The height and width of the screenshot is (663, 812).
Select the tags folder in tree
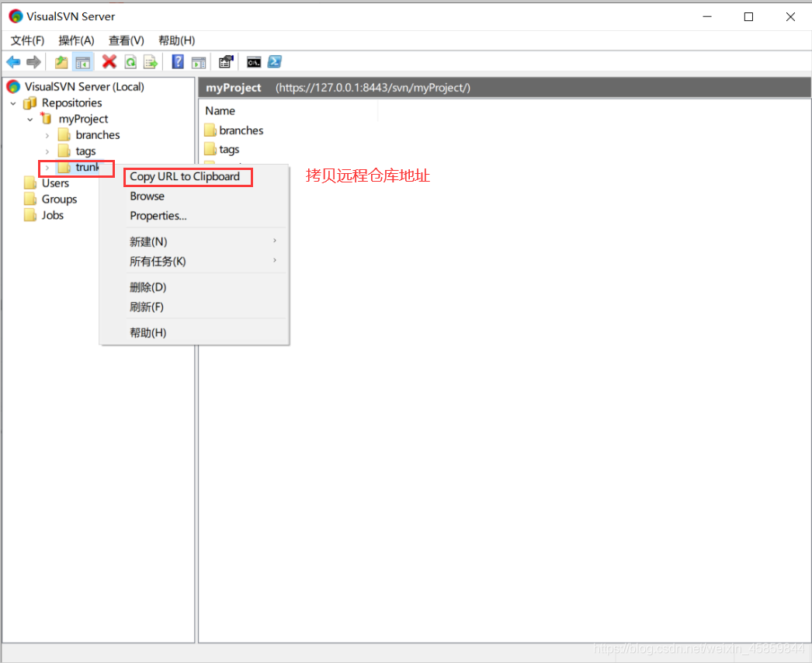[85, 151]
